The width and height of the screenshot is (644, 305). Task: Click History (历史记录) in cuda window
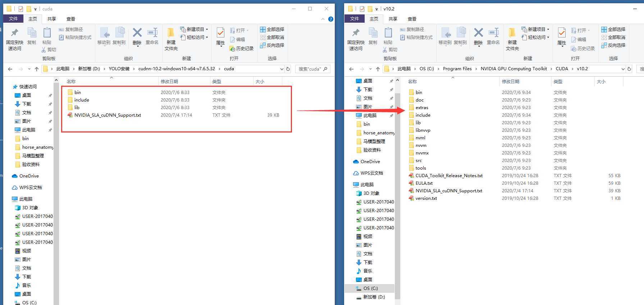[x=242, y=48]
